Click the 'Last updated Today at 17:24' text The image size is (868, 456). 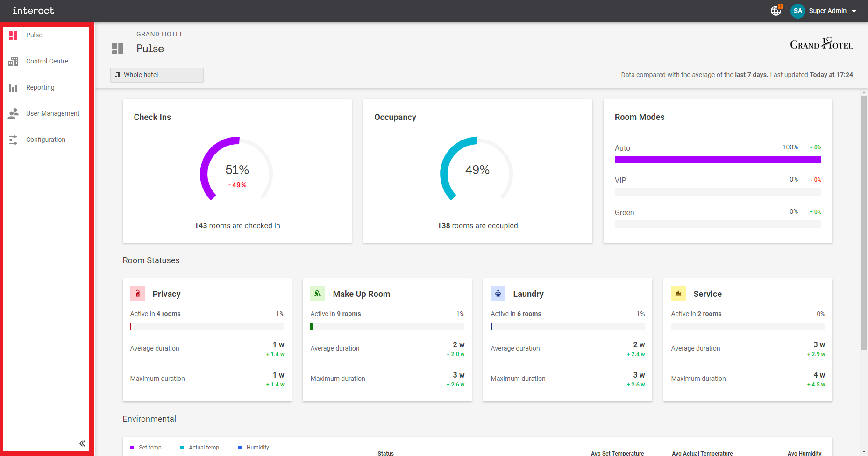click(811, 75)
